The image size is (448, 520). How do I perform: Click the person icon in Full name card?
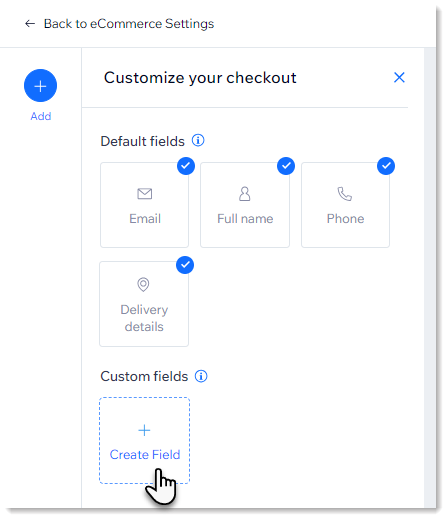click(x=245, y=194)
